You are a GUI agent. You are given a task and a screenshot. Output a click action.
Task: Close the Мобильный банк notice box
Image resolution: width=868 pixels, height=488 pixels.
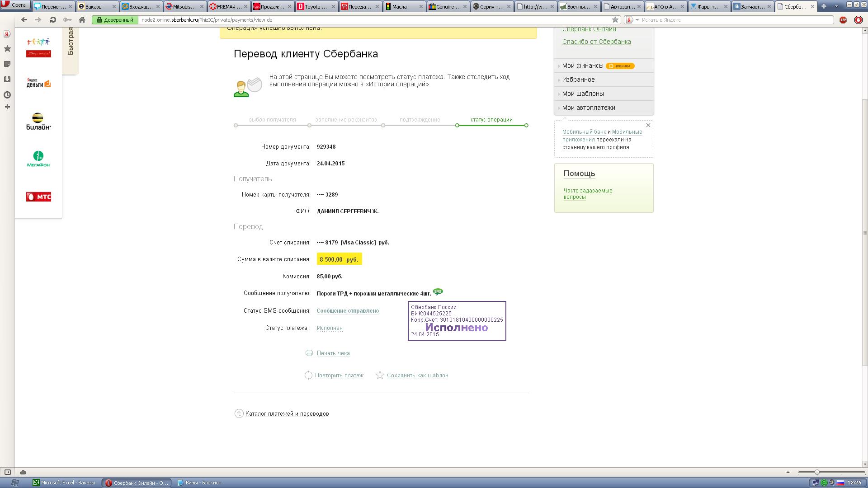648,125
